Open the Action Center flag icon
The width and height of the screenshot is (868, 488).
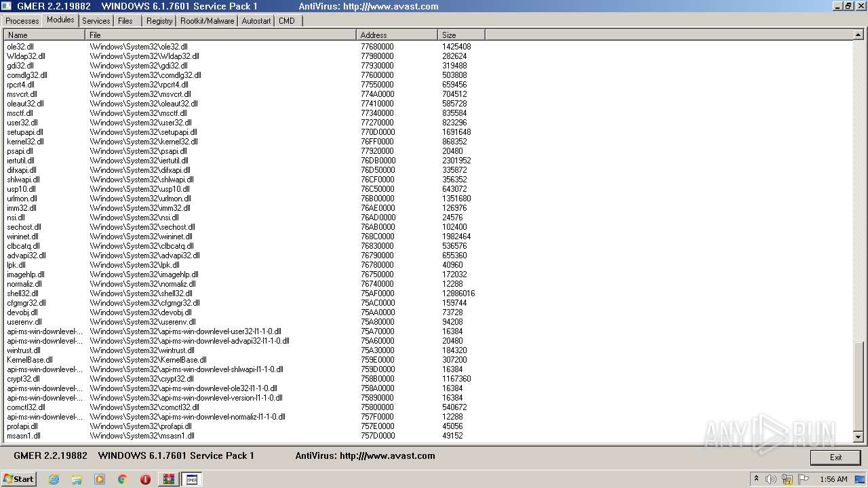click(804, 479)
